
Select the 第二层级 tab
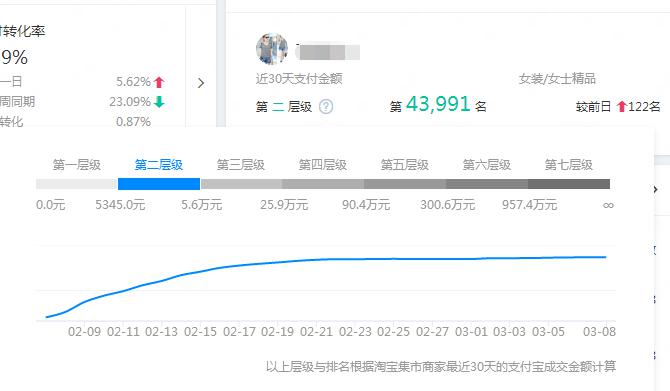[x=159, y=165]
